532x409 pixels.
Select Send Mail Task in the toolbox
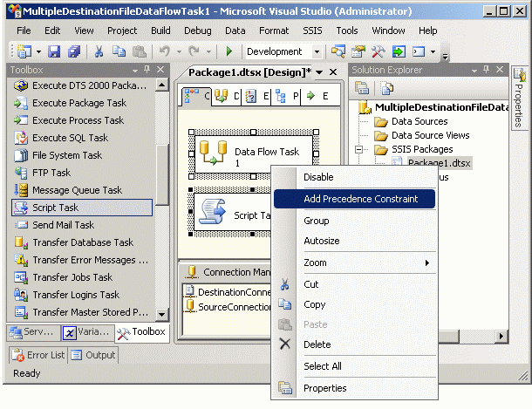point(81,225)
